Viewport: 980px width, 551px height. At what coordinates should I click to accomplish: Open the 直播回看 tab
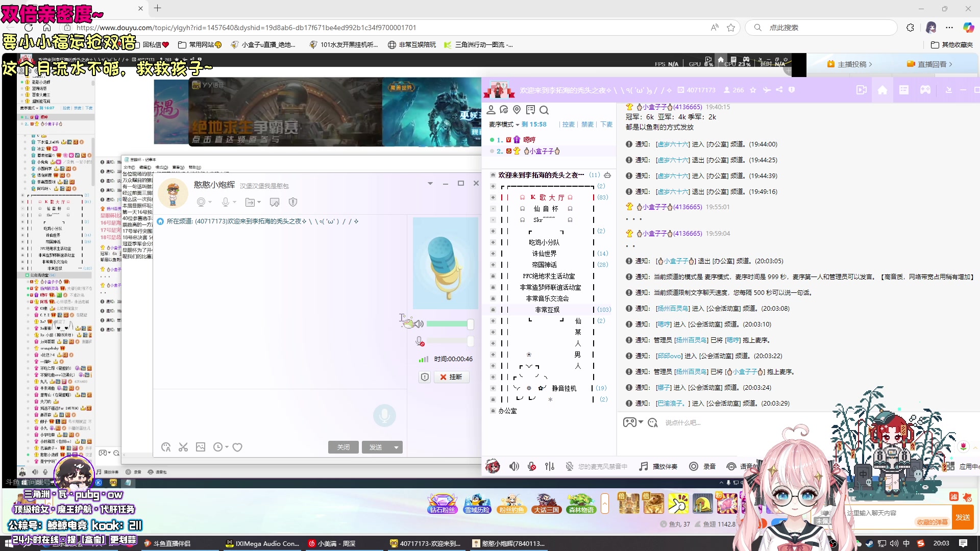(x=932, y=64)
